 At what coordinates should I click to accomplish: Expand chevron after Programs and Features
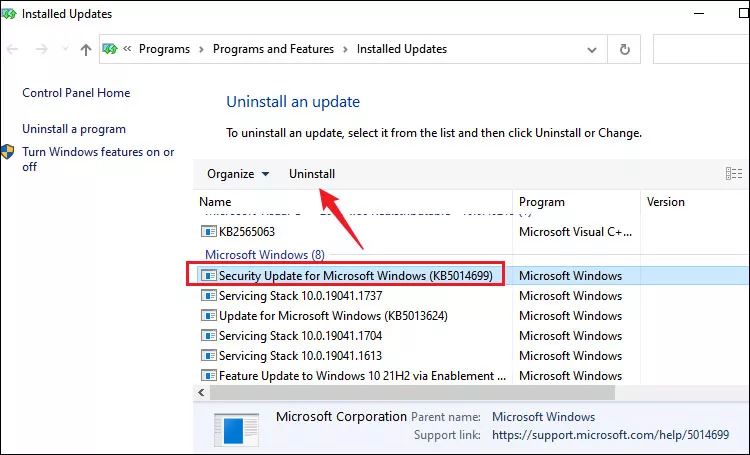(x=345, y=49)
